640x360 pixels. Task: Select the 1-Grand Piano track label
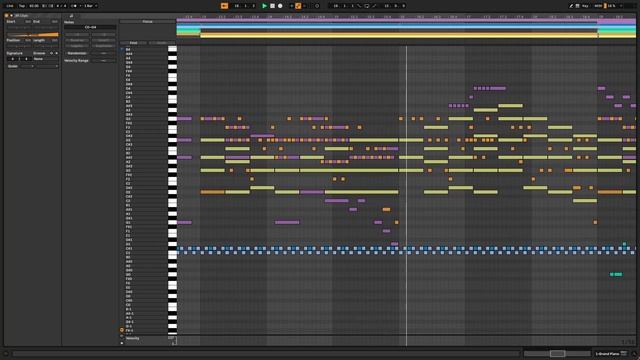pos(607,353)
